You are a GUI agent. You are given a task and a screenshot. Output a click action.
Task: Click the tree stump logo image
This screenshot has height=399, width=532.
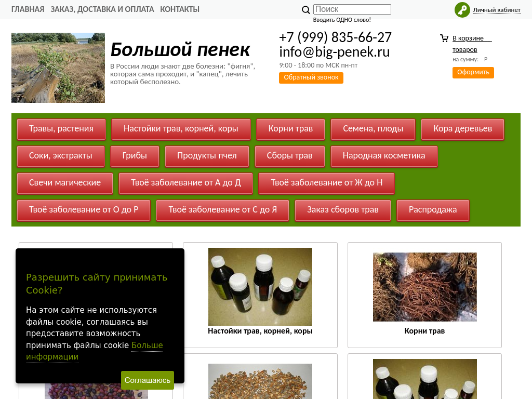58,68
